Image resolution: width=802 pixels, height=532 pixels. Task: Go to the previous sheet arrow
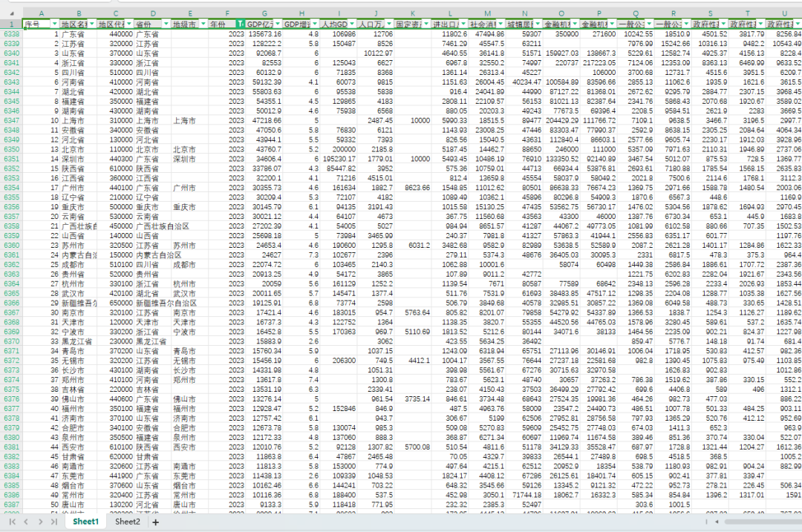(x=26, y=522)
